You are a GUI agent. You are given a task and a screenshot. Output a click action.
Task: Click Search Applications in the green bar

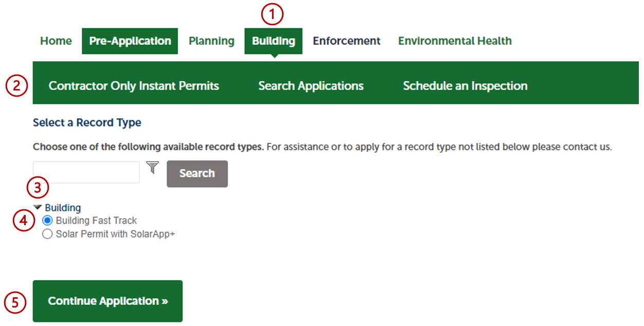point(311,86)
